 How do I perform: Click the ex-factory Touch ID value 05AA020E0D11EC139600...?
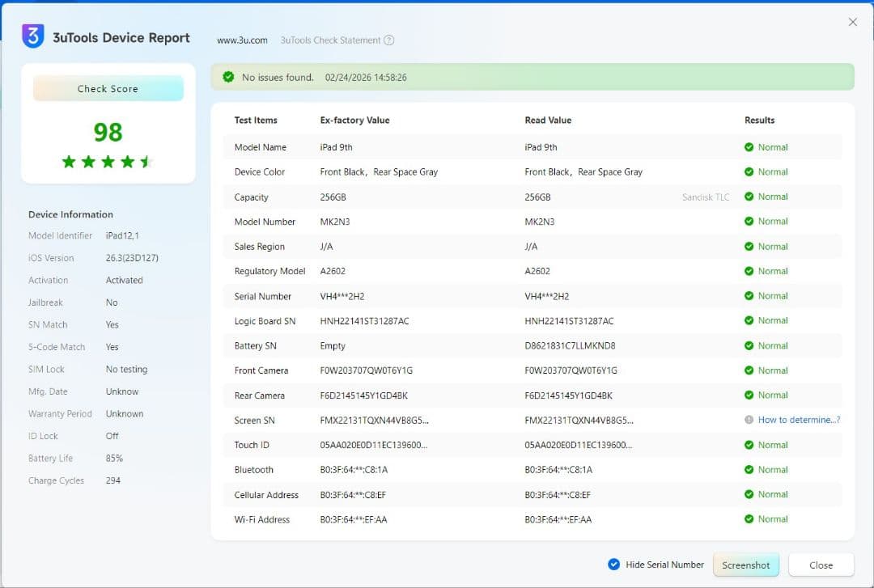coord(374,445)
